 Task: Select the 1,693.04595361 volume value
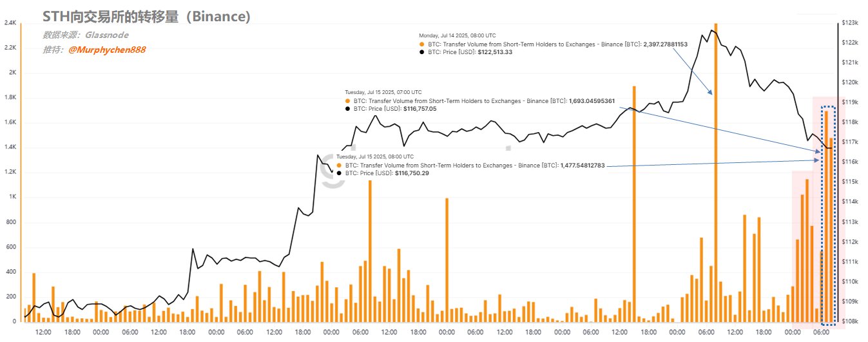pos(592,101)
